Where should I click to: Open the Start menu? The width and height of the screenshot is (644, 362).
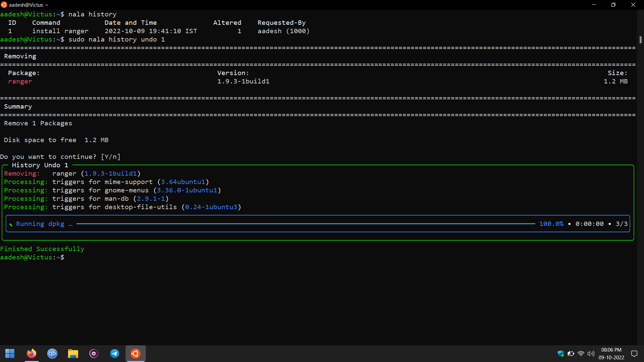click(10, 354)
